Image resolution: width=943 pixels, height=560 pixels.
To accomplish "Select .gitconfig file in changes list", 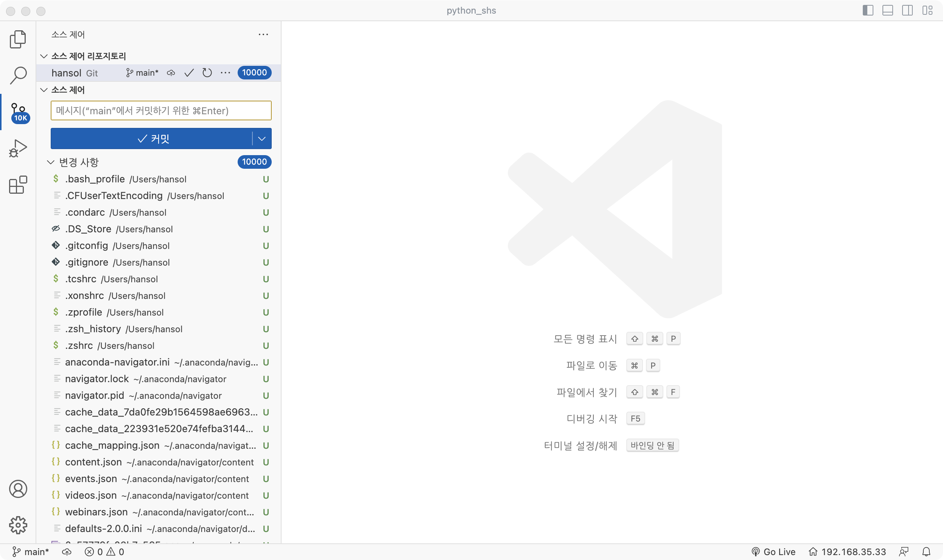I will click(x=159, y=246).
